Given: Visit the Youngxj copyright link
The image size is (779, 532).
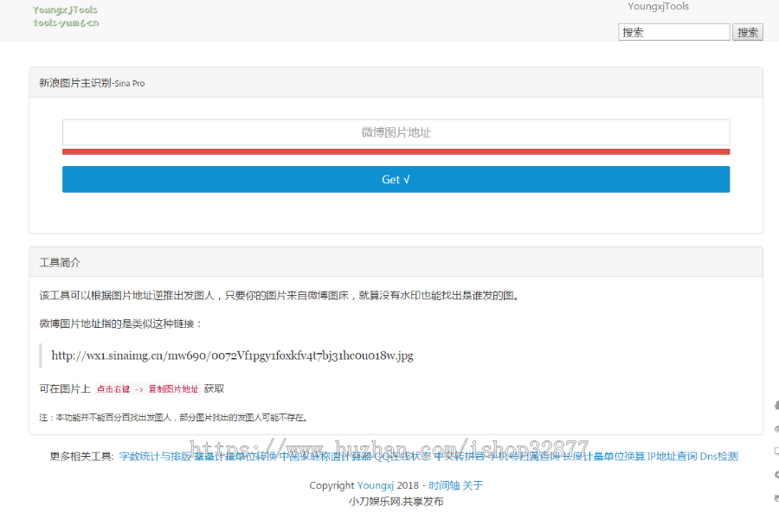Looking at the screenshot, I should pos(375,485).
